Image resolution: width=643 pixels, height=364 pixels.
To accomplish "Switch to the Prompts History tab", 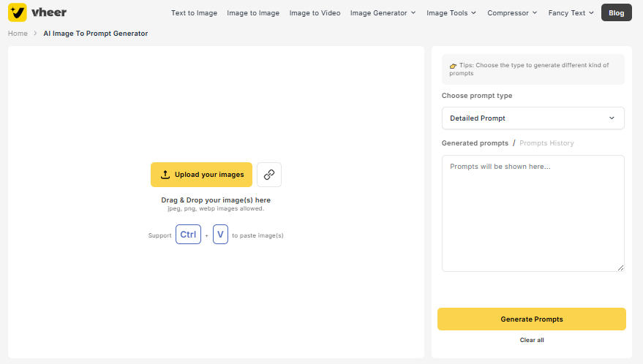I will (546, 143).
